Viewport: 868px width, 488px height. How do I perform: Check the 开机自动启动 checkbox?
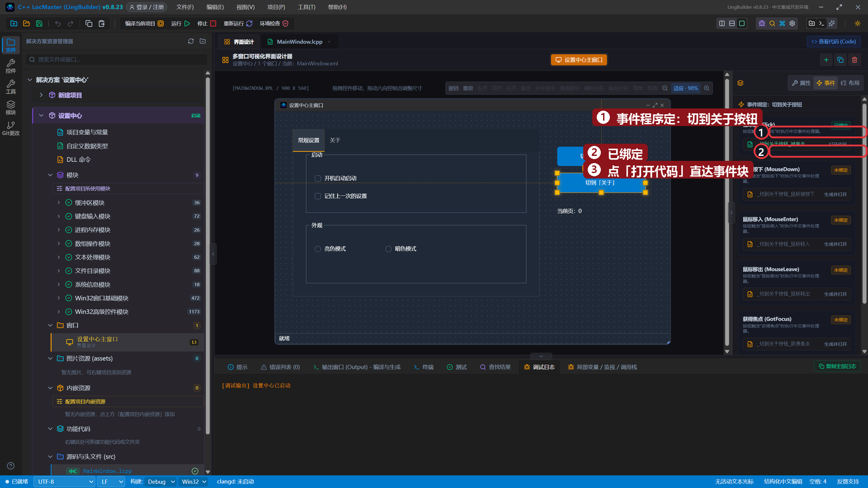coord(318,178)
